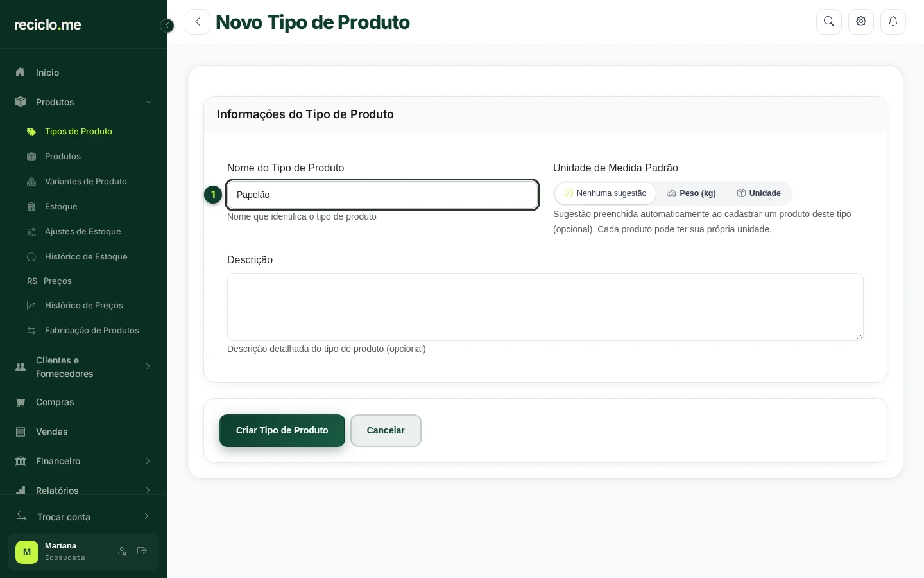Expand the Trocar conta chevron

coord(146,516)
